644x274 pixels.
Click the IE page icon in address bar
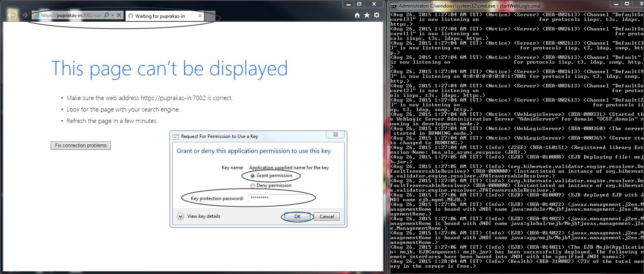pos(36,15)
